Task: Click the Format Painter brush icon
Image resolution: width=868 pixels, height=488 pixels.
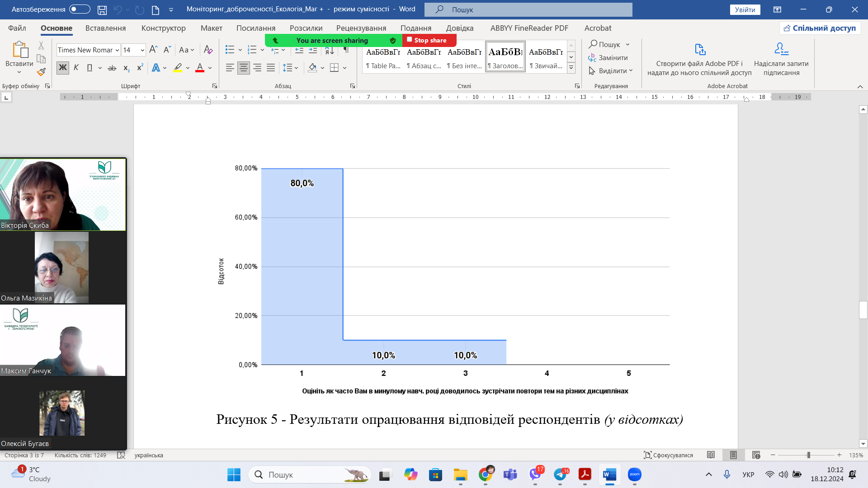Action: 41,72
